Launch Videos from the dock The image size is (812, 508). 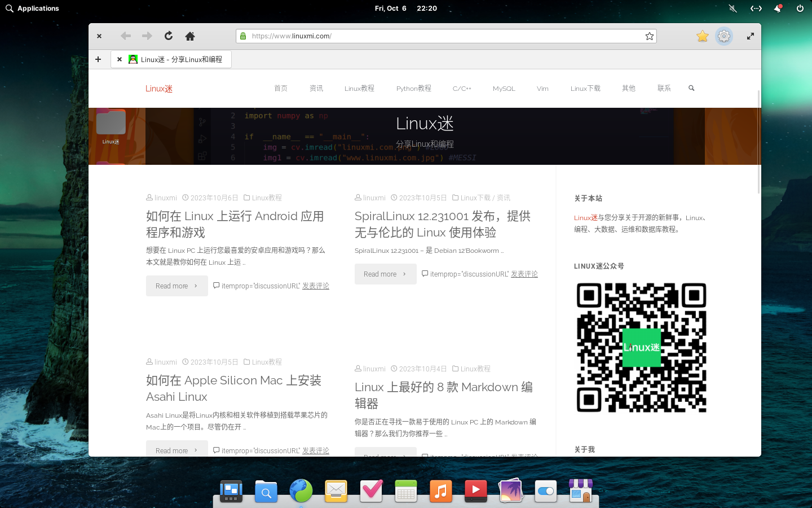coord(476,491)
